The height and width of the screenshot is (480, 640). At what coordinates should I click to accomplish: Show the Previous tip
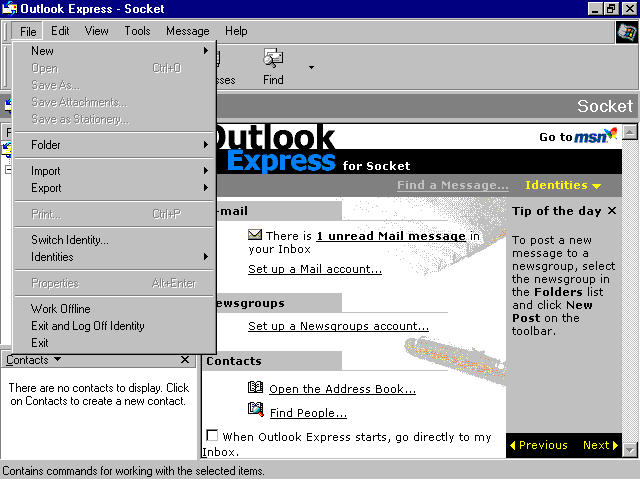pyautogui.click(x=539, y=445)
